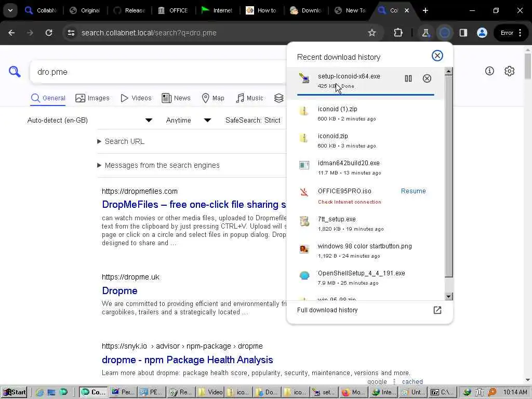Open the Error Chrome menu button

511,33
